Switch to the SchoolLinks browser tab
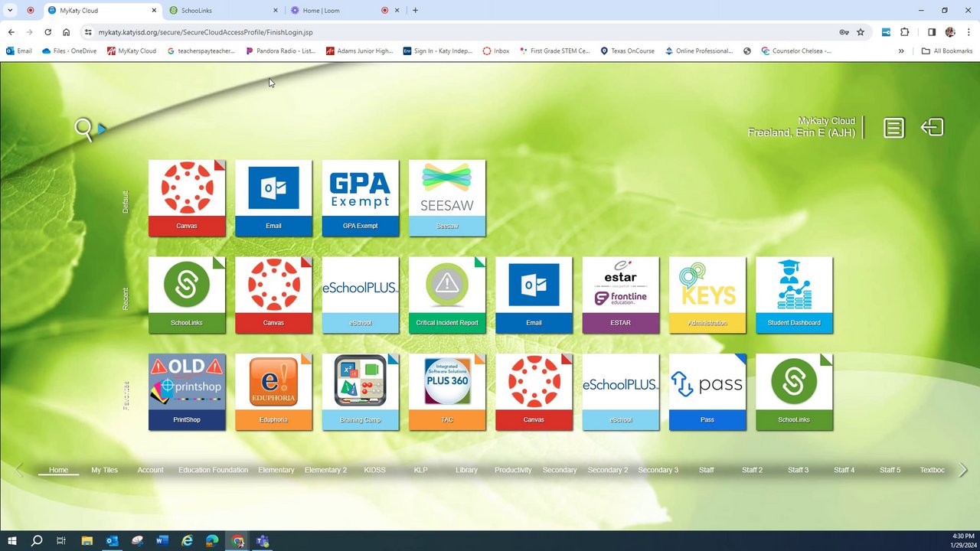The height and width of the screenshot is (551, 980). coord(222,11)
